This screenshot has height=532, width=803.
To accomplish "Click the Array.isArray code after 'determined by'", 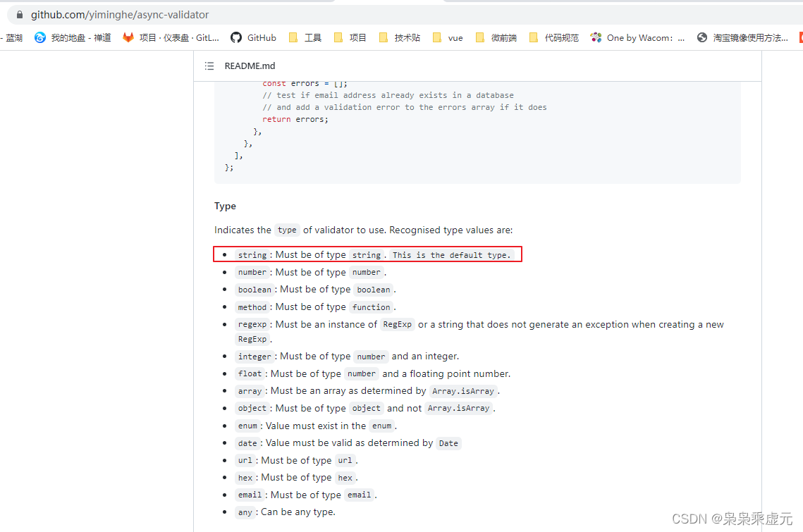I will (463, 391).
